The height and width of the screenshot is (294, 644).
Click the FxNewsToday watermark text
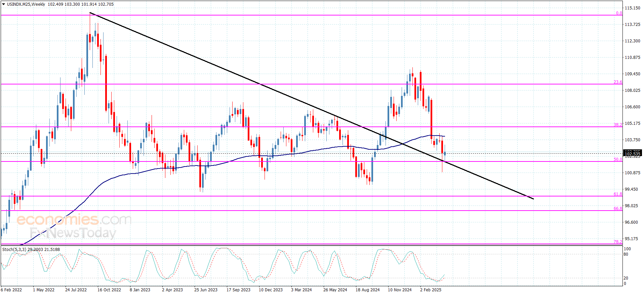click(x=73, y=233)
